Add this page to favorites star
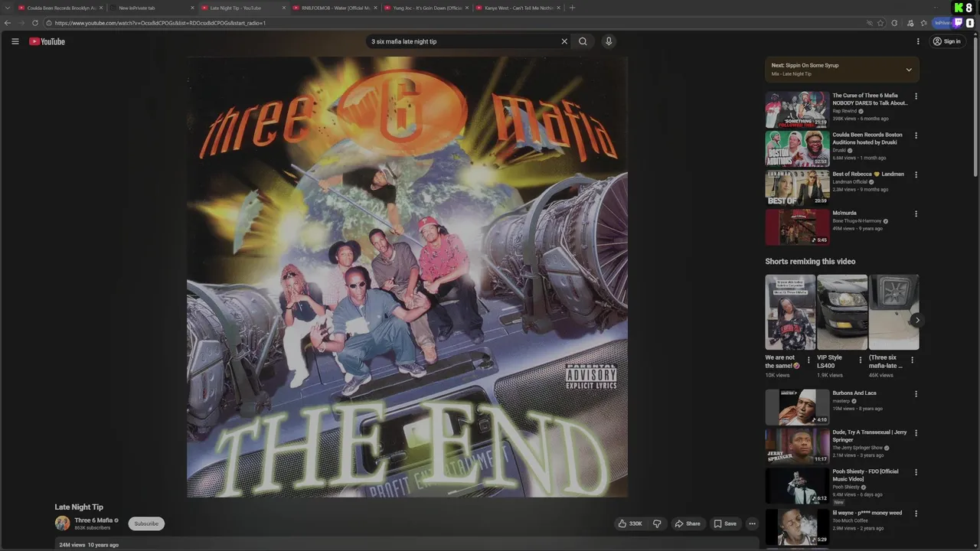 tap(882, 23)
